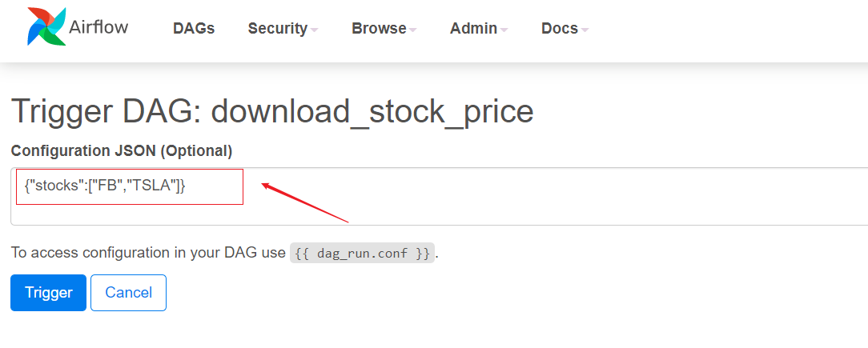Image resolution: width=868 pixels, height=348 pixels.
Task: Open the Browse menu
Action: point(379,29)
